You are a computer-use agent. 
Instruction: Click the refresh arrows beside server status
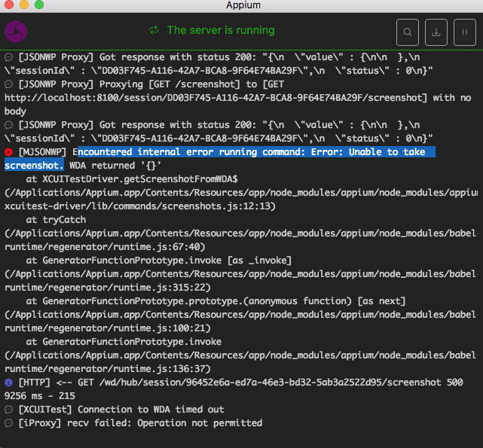tap(154, 30)
